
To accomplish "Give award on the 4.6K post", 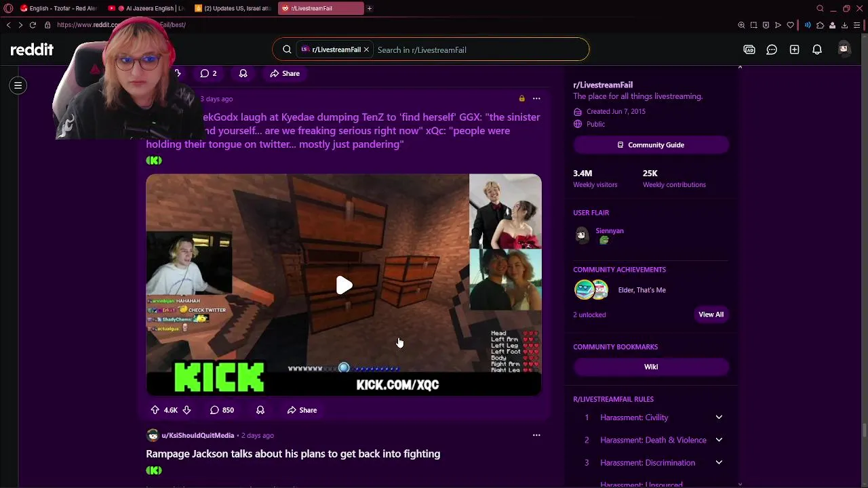I will pos(260,410).
